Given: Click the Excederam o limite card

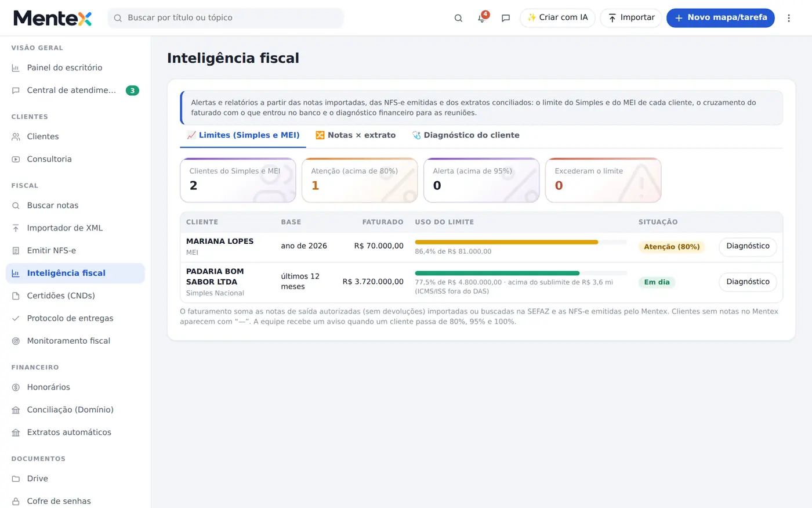Looking at the screenshot, I should [x=603, y=181].
